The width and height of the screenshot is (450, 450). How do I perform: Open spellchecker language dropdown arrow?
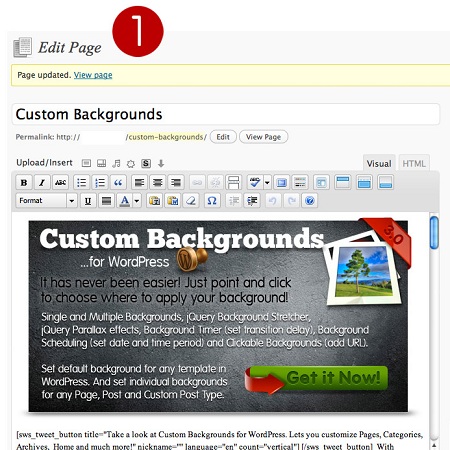click(x=267, y=183)
